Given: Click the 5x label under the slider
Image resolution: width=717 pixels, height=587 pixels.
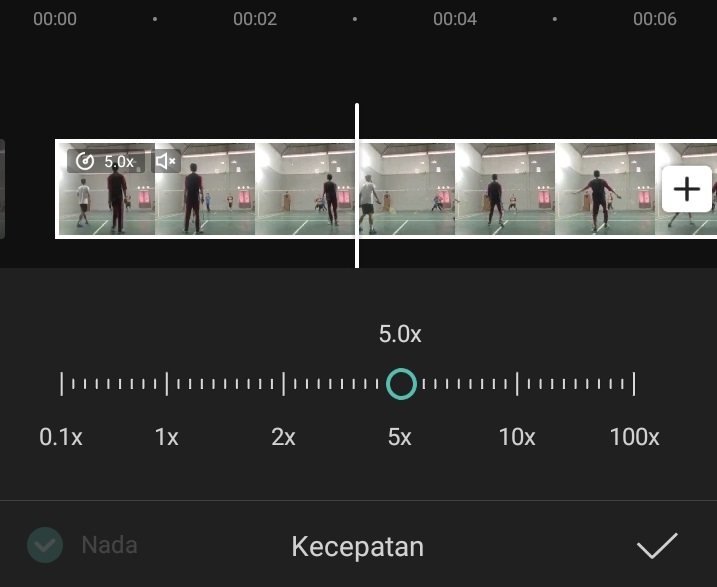Looking at the screenshot, I should [400, 437].
